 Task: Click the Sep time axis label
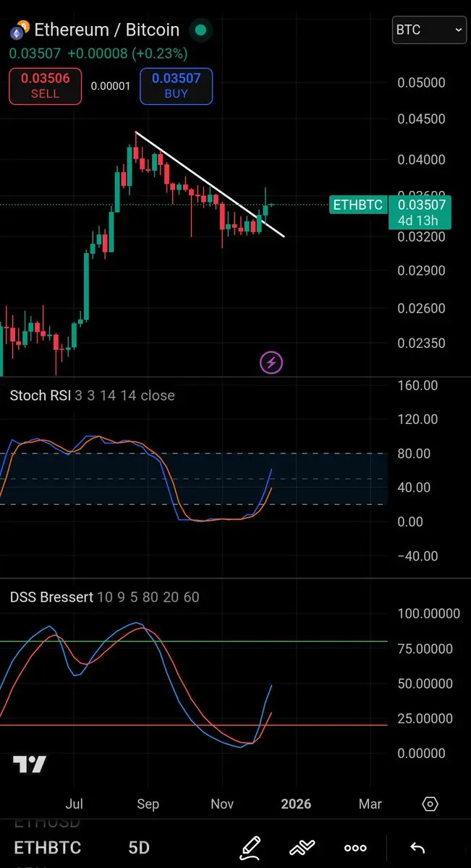[x=148, y=804]
